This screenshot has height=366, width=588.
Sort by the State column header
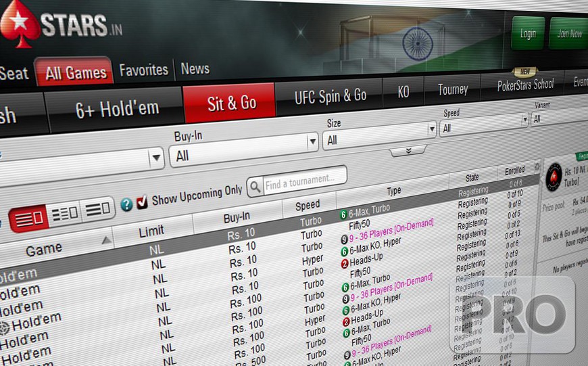pyautogui.click(x=472, y=177)
